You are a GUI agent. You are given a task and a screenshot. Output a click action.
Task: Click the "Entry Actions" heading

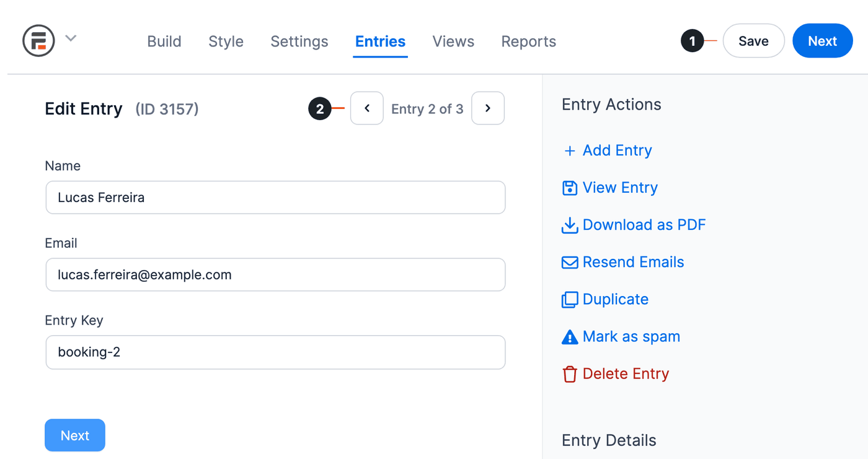point(611,105)
